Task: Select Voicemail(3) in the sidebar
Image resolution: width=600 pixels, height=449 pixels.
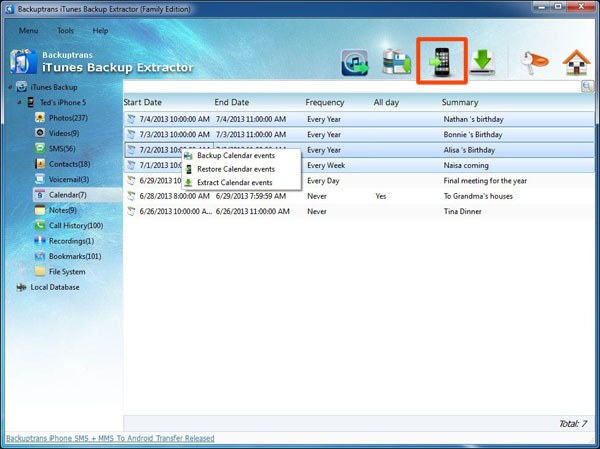Action: (69, 179)
